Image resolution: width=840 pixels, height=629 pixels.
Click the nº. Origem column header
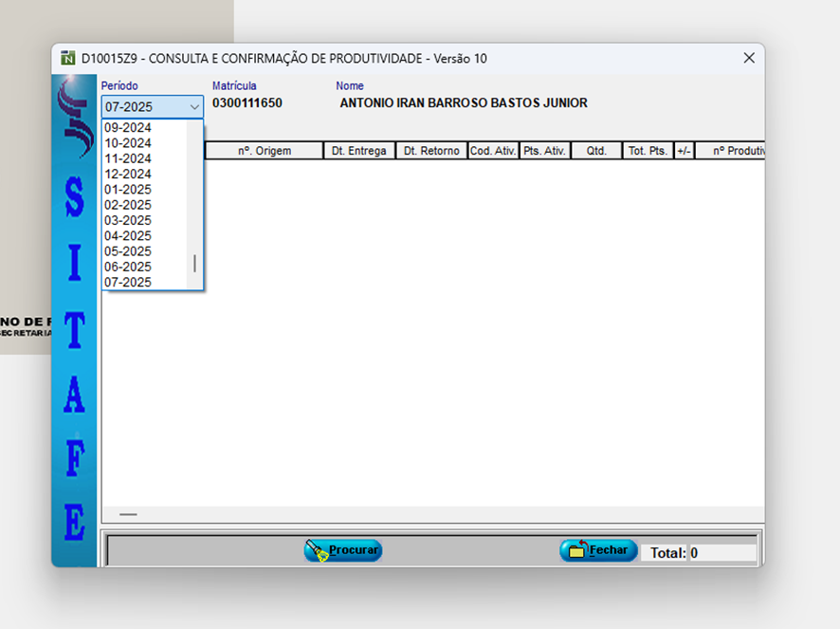(265, 151)
